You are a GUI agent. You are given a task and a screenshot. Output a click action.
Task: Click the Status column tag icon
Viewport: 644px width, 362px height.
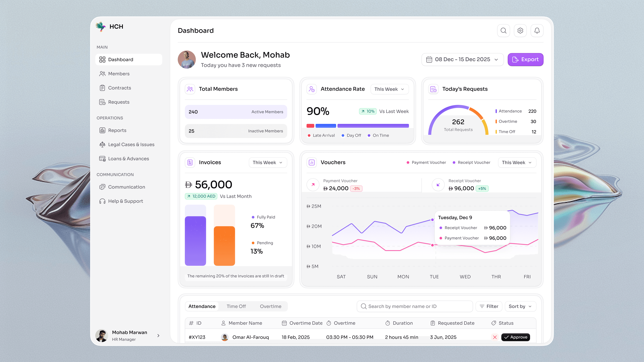pos(494,323)
